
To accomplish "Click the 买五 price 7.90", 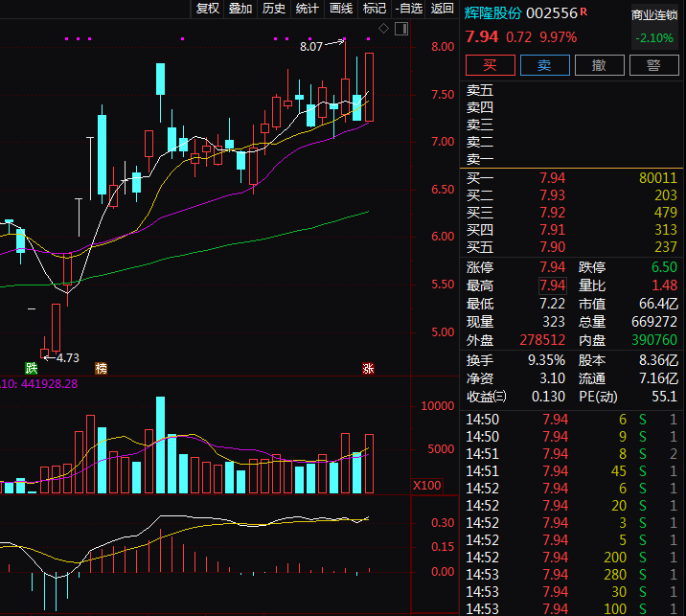I will [x=552, y=247].
